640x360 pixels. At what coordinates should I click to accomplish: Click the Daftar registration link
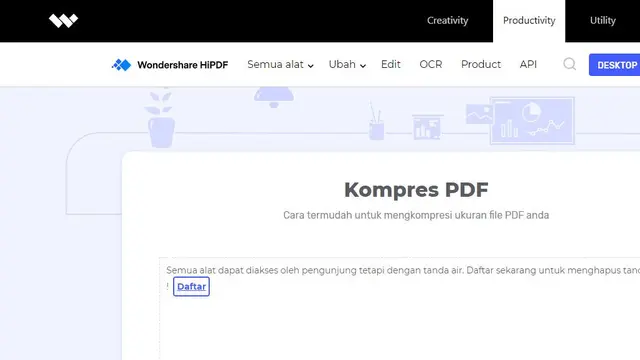[x=191, y=287]
